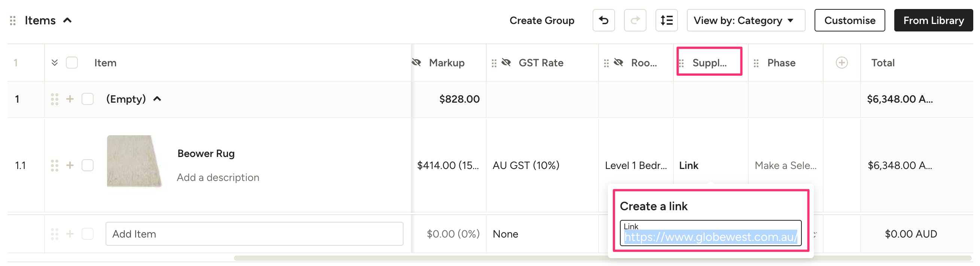Click the Items section drag handle

coord(13,21)
